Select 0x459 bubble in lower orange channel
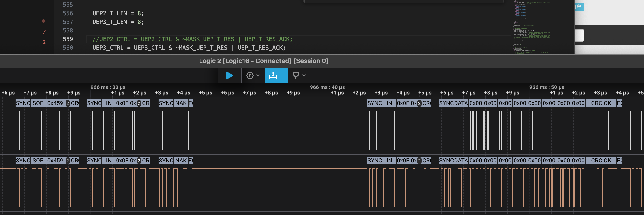Viewport: 644px width, 215px height. pyautogui.click(x=55, y=161)
